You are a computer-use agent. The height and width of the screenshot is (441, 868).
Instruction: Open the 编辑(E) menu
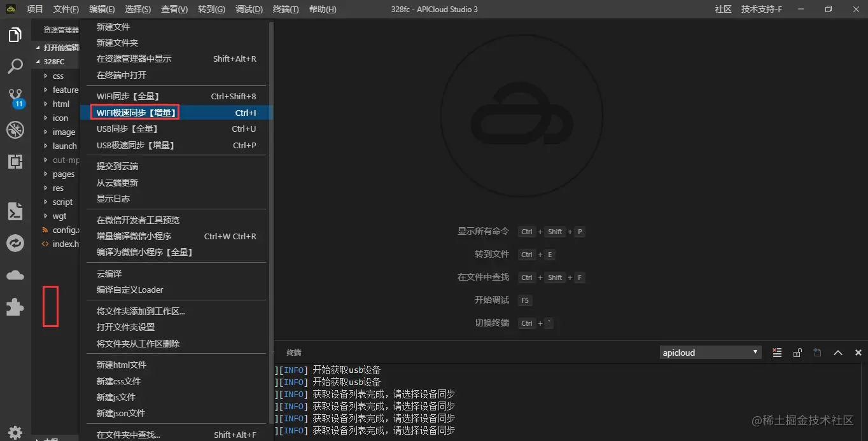point(102,9)
